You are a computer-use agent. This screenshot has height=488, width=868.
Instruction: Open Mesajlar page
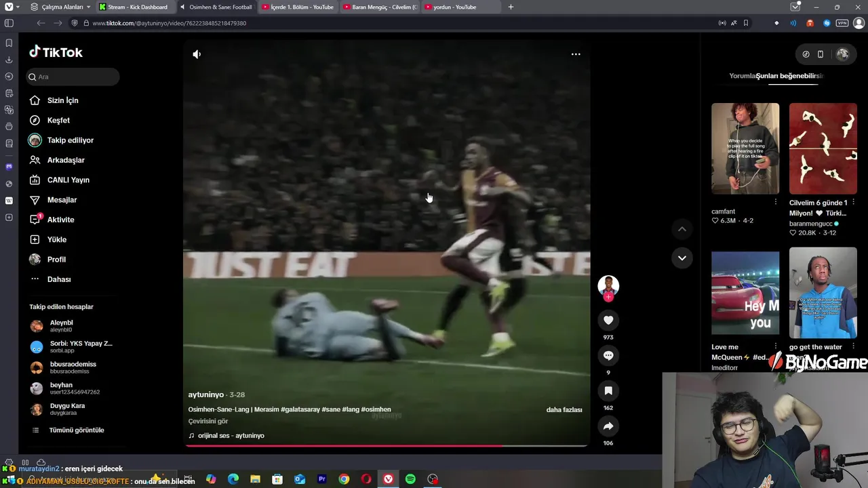click(53, 200)
